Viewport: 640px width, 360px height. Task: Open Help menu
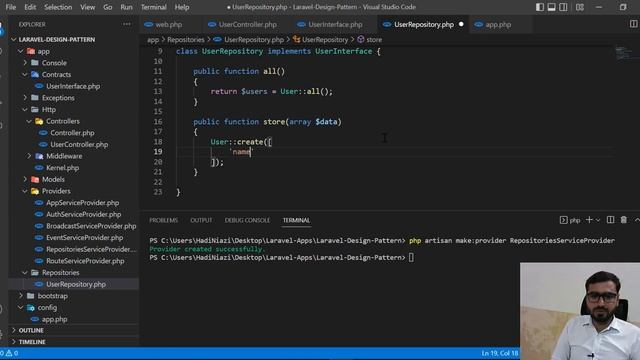pos(182,7)
